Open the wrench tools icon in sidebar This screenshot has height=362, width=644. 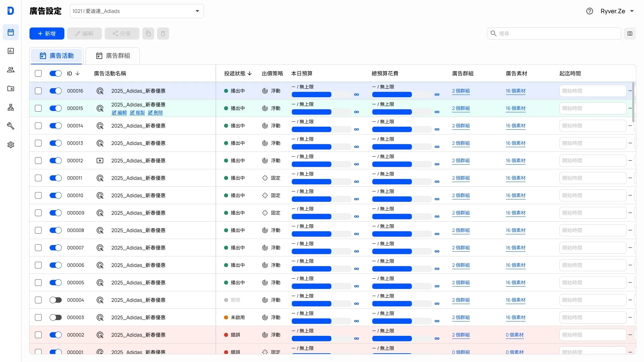[11, 126]
